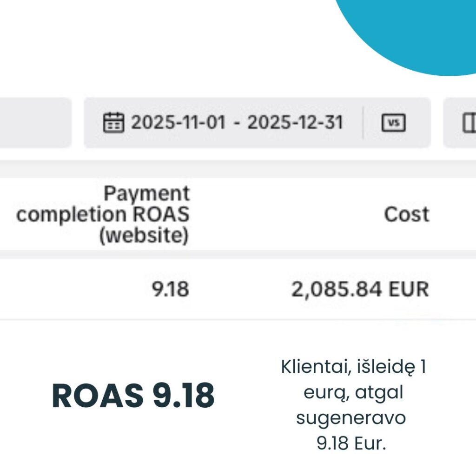Click the word "sugeneravo" in the description
476x476 pixels.
(x=351, y=418)
